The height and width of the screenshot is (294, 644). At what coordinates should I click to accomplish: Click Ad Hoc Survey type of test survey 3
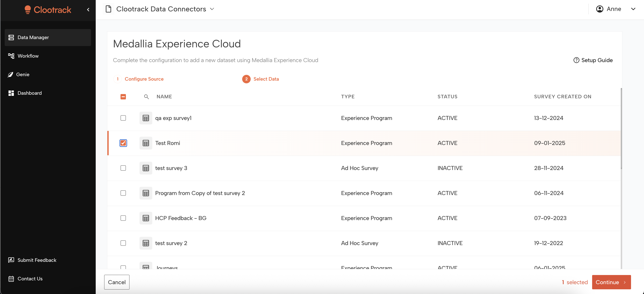point(360,168)
